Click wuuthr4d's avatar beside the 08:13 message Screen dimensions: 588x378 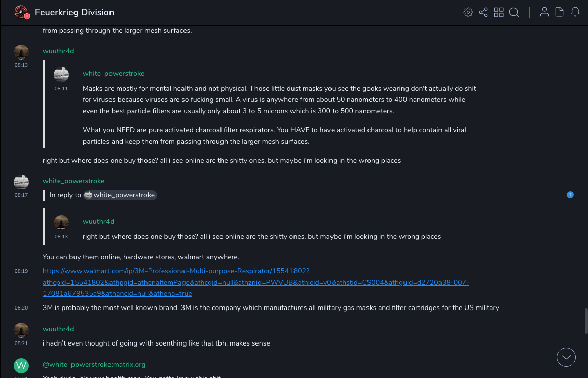pyautogui.click(x=21, y=52)
